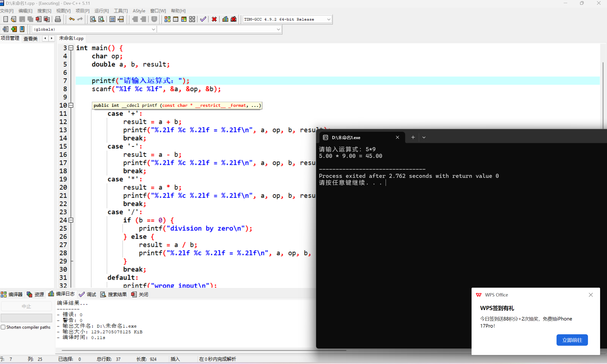
Task: Close the WPS Office notification popup
Action: tap(591, 295)
